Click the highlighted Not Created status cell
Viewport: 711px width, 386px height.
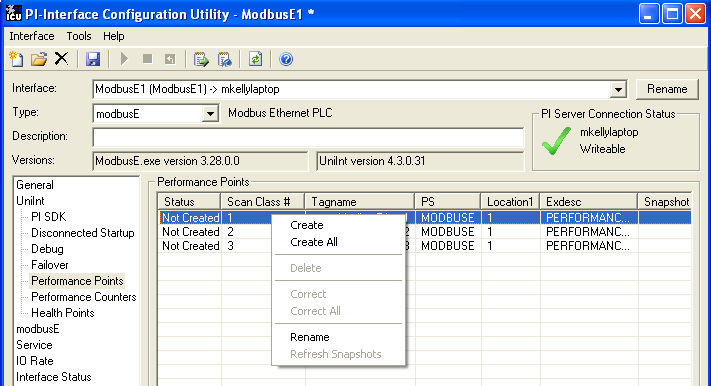(190, 218)
